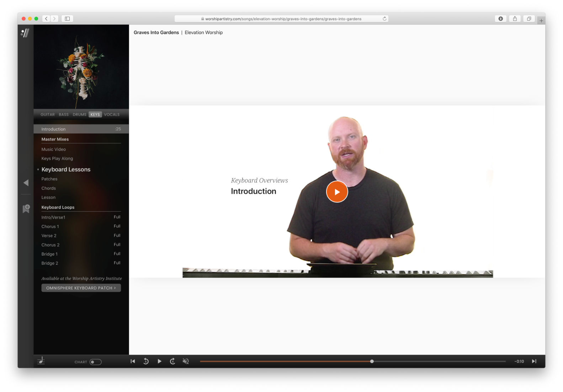The image size is (563, 392).
Task: Toggle the CHART switch on
Action: (95, 362)
